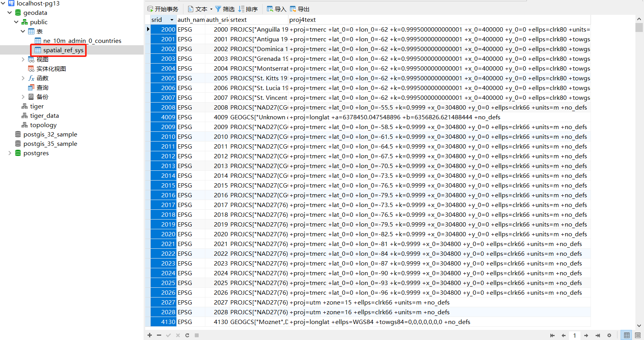Click the postgres database icon

(x=18, y=153)
